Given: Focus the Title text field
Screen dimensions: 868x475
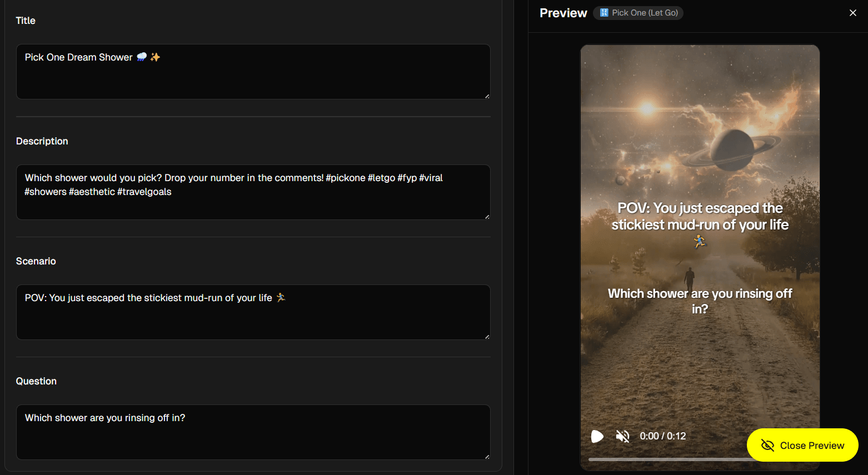Looking at the screenshot, I should (x=253, y=72).
